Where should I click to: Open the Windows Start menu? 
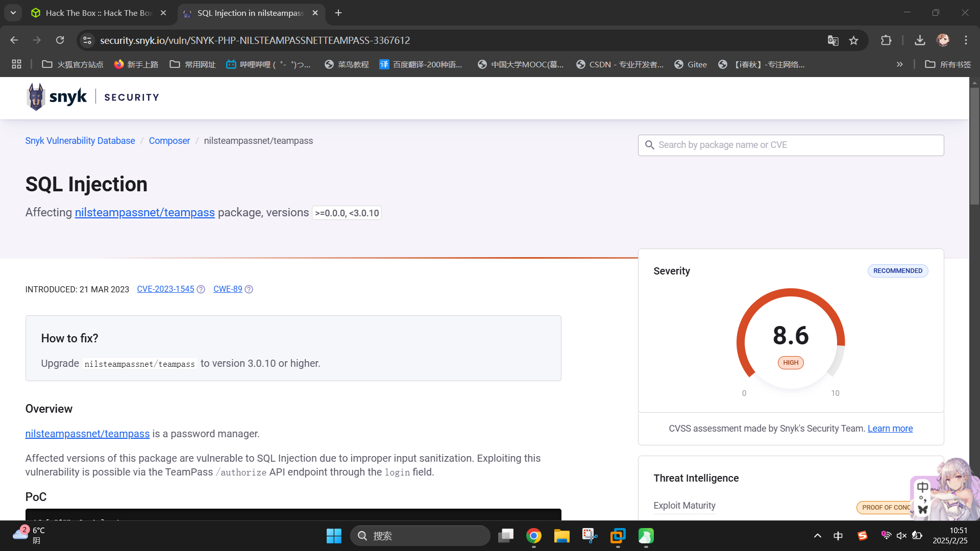tap(334, 536)
